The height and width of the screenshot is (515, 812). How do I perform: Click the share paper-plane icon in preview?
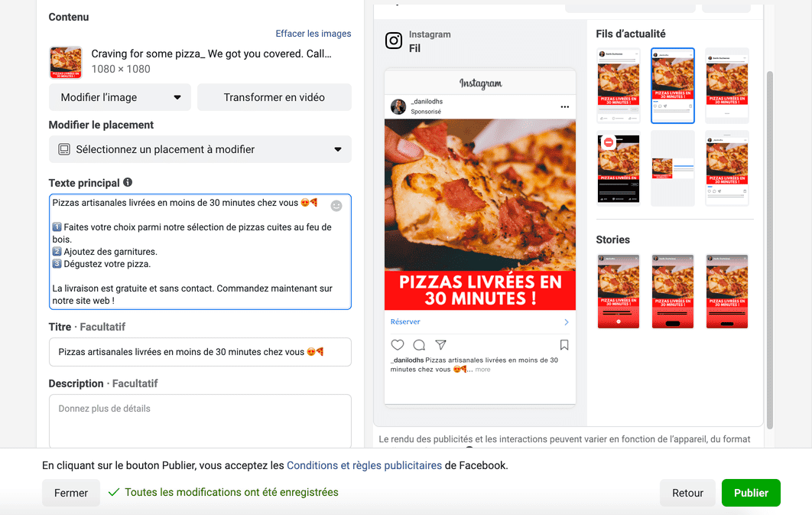pyautogui.click(x=440, y=344)
